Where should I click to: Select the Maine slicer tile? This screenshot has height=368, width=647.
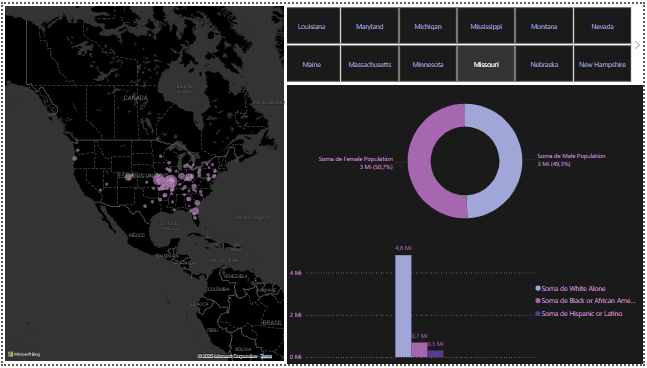[314, 64]
